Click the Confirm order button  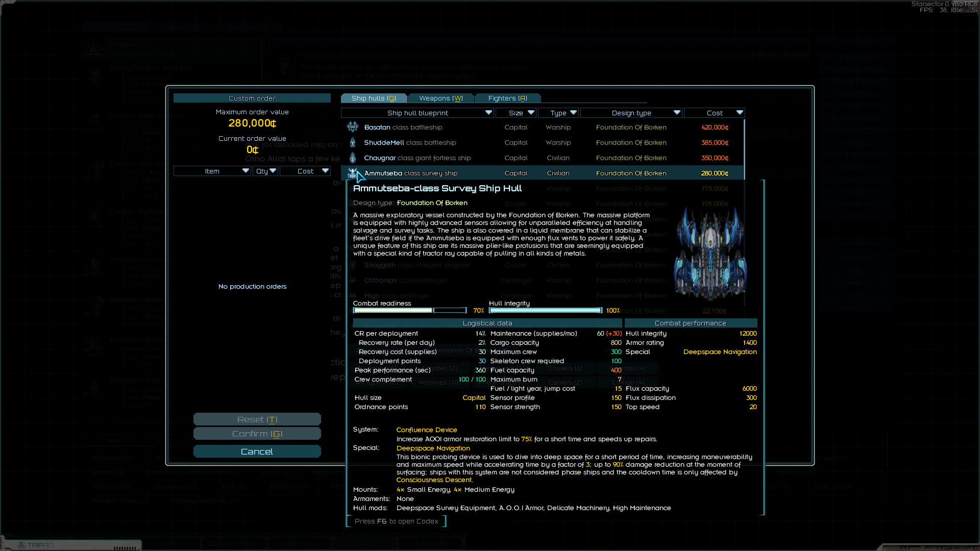click(x=257, y=434)
